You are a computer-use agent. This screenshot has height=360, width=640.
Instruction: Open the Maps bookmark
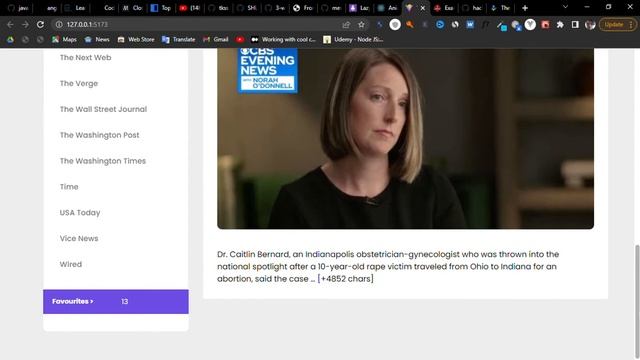[x=64, y=40]
